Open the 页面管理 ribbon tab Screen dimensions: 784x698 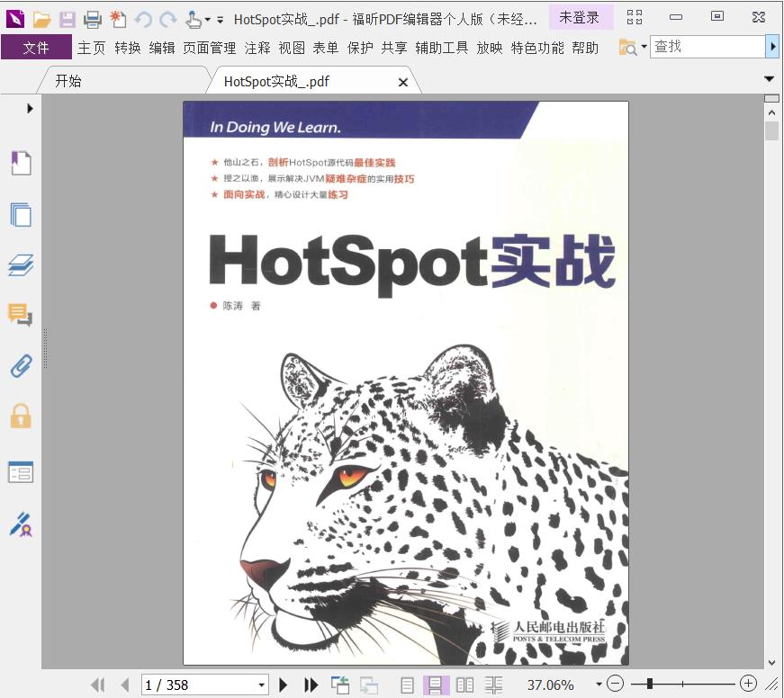210,48
